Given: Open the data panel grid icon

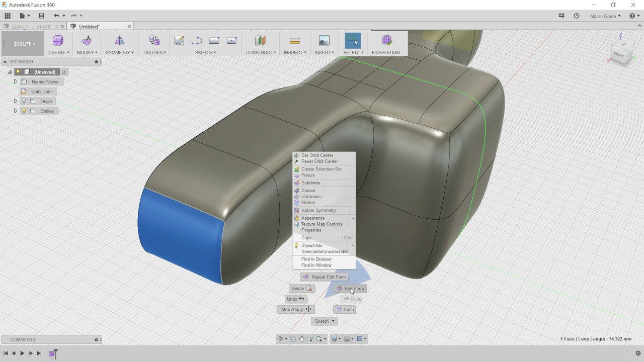Looking at the screenshot, I should tap(8, 16).
